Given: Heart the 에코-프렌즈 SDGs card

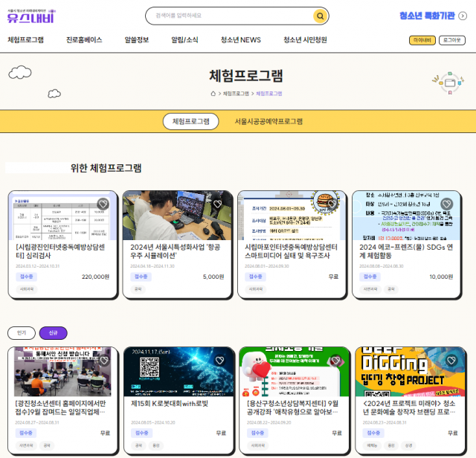Looking at the screenshot, I should click(x=446, y=204).
